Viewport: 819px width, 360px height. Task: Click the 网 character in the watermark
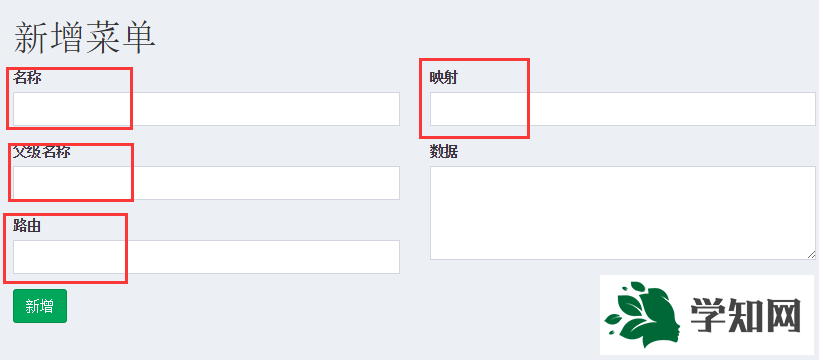pos(783,316)
